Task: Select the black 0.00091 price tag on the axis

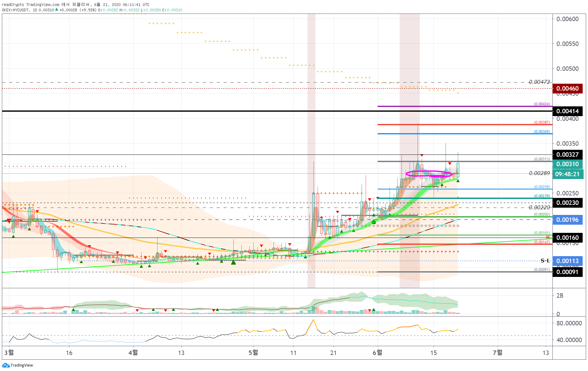Action: (568, 272)
